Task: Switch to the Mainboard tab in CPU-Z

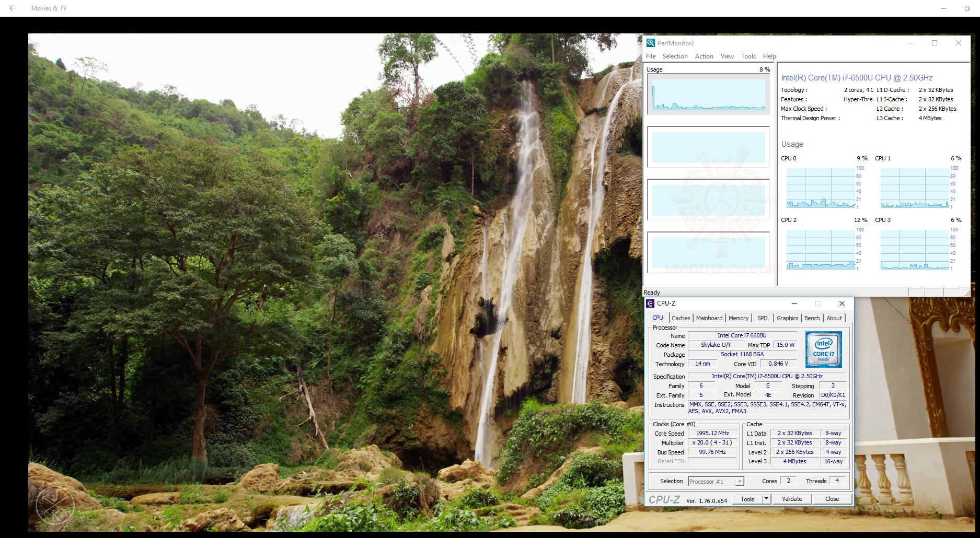Action: [x=709, y=318]
